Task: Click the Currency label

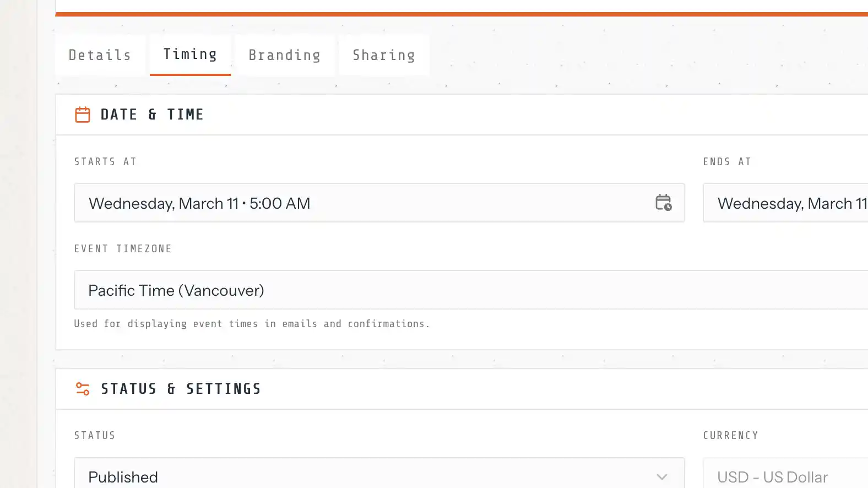Action: pyautogui.click(x=731, y=436)
